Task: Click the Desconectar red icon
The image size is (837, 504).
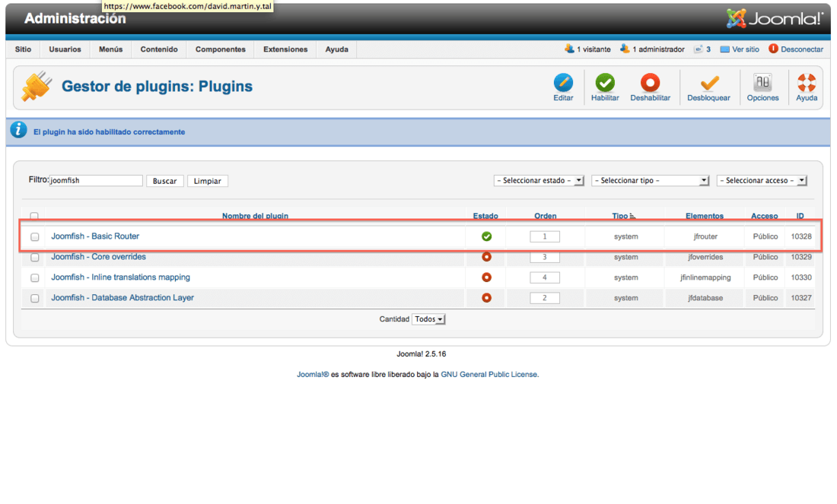Action: point(773,49)
